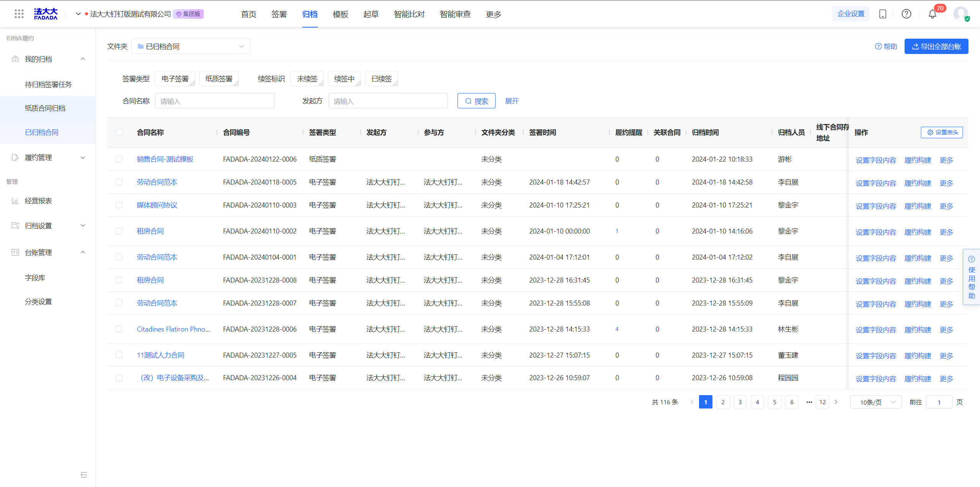Image resolution: width=980 pixels, height=487 pixels.
Task: Click the 企业设置 button
Action: [851, 14]
